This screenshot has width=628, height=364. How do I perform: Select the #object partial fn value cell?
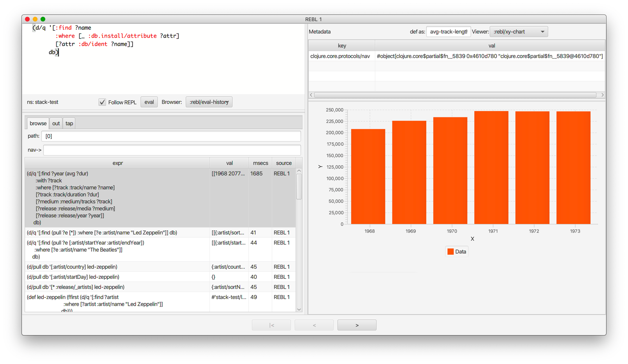(490, 56)
